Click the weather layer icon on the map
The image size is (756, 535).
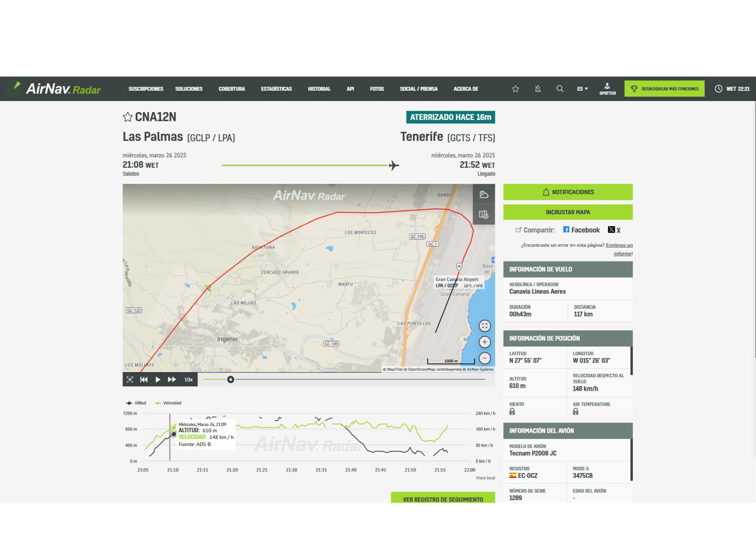(483, 194)
